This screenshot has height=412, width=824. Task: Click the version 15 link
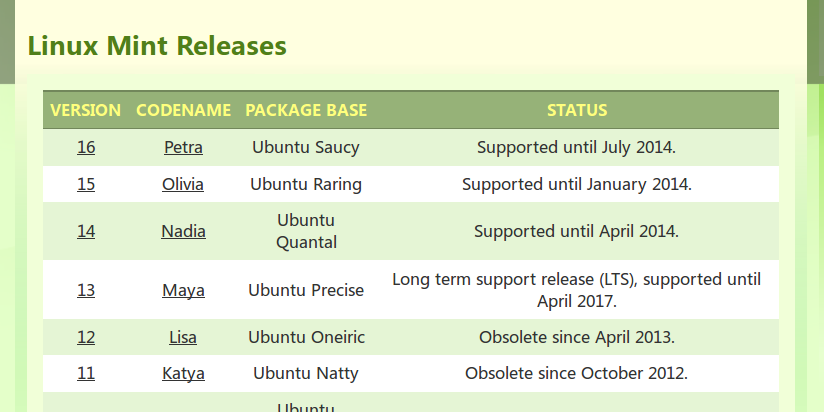coord(86,184)
